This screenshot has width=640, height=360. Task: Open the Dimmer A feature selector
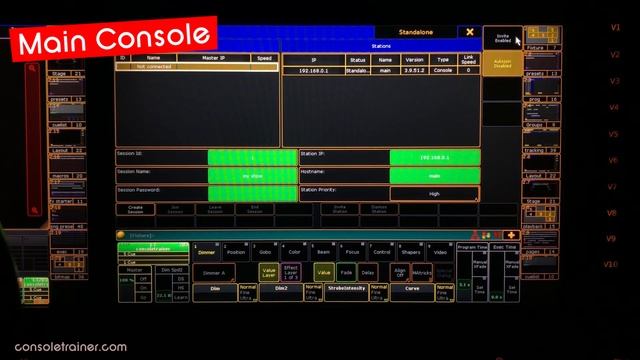[214, 273]
